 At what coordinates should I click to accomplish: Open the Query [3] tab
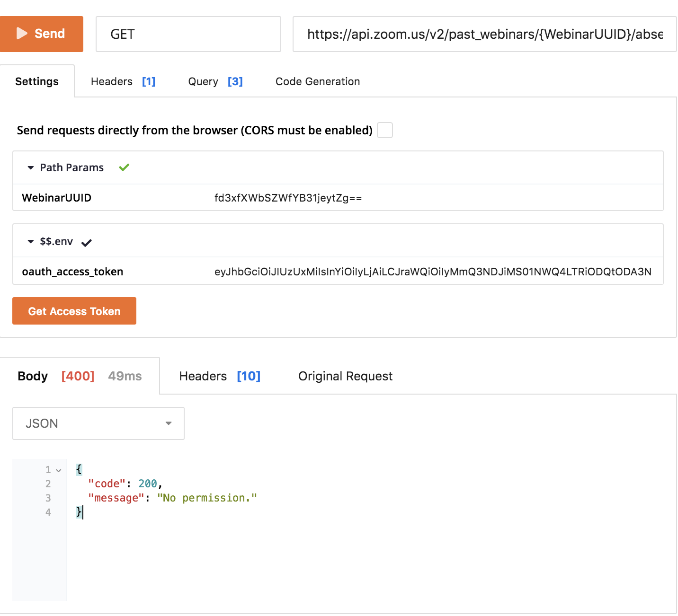point(215,81)
